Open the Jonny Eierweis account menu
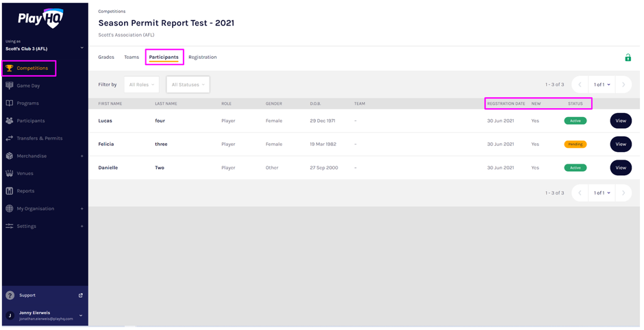Viewport: 644px width, 330px height. tap(81, 316)
